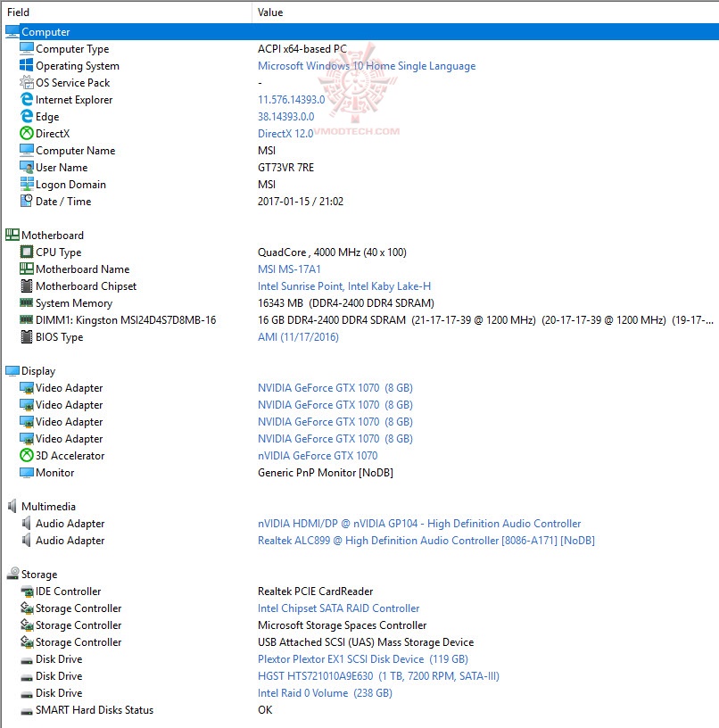
Task: Open nVIDIA HDMI/DP GP104 audio controller link
Action: [419, 523]
